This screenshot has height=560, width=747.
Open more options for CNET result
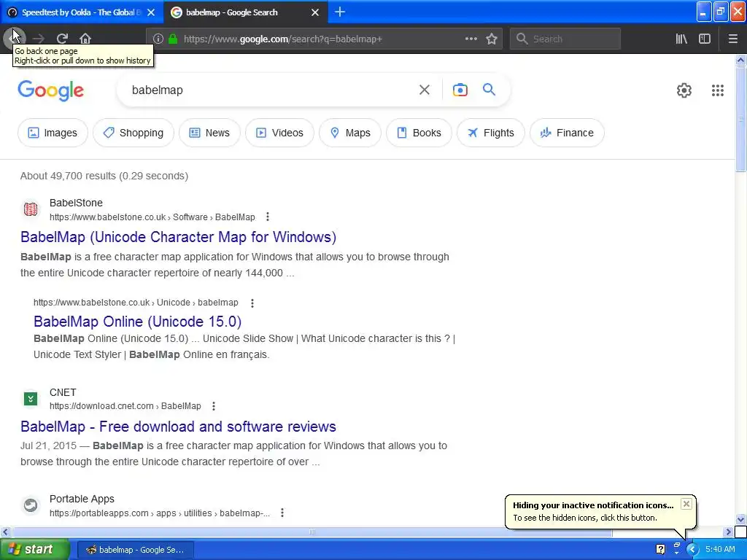pyautogui.click(x=214, y=406)
